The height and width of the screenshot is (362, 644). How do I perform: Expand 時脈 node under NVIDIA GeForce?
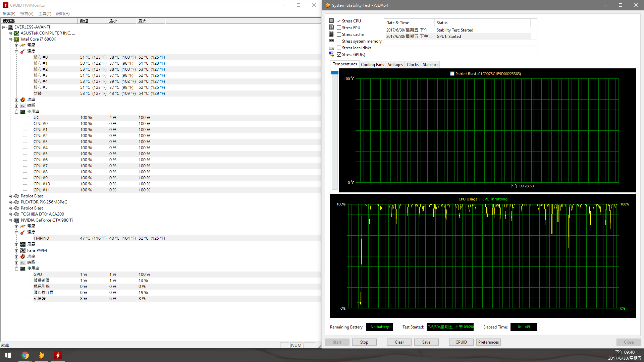[x=16, y=263]
